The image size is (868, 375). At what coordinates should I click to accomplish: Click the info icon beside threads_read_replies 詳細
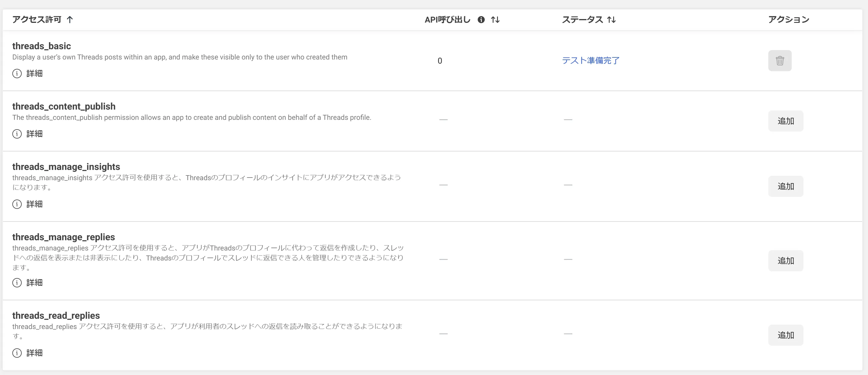[x=17, y=353]
